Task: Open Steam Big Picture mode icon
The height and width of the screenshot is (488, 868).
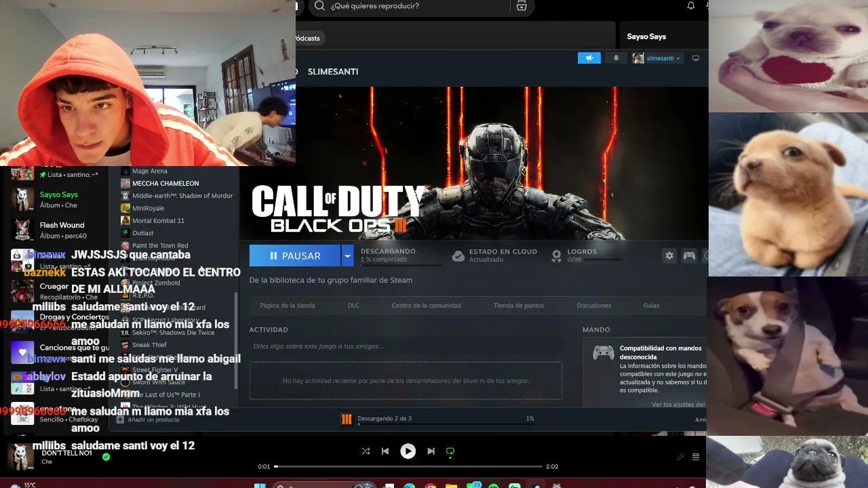Action: point(695,58)
